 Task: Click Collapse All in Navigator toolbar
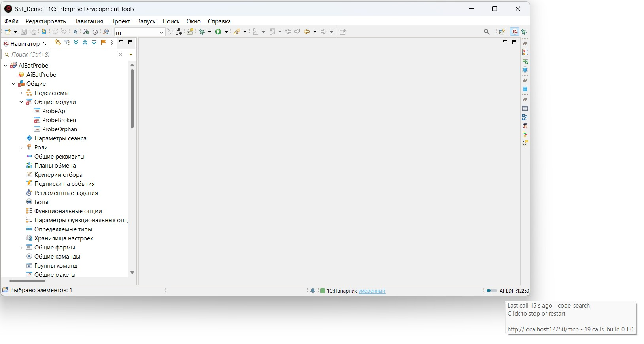click(85, 43)
